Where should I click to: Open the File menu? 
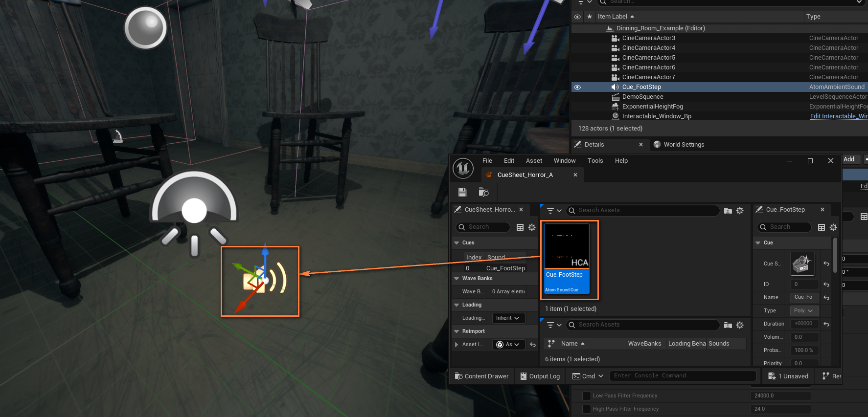point(487,161)
